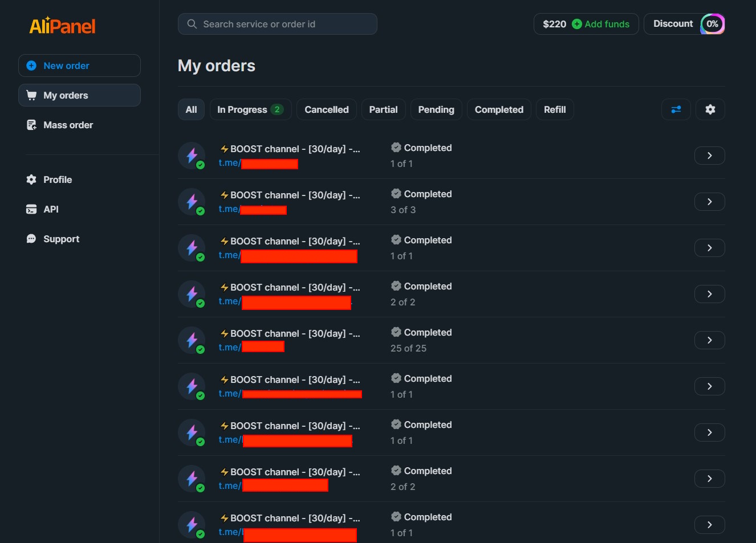Click the Discount 0% ring badge

[x=712, y=24]
